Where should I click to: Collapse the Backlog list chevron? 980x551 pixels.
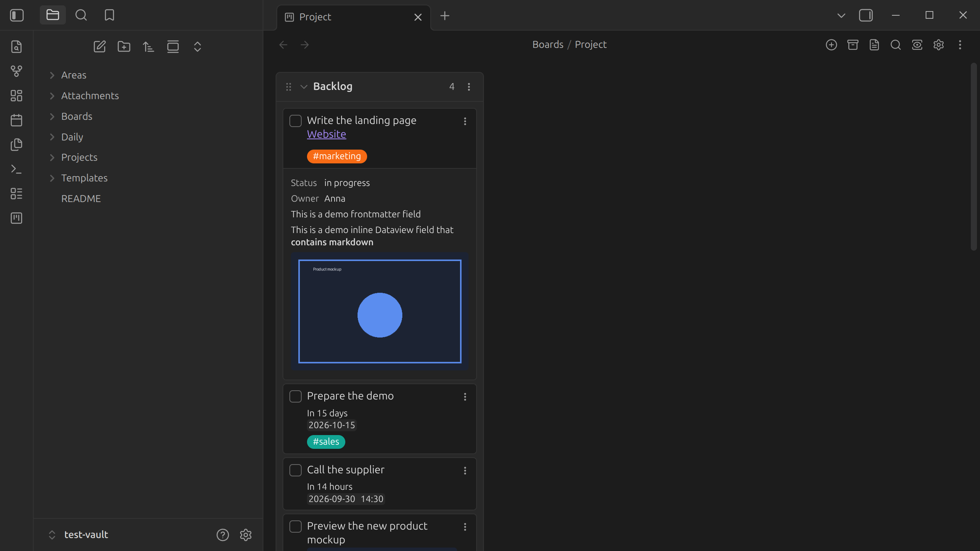(304, 87)
